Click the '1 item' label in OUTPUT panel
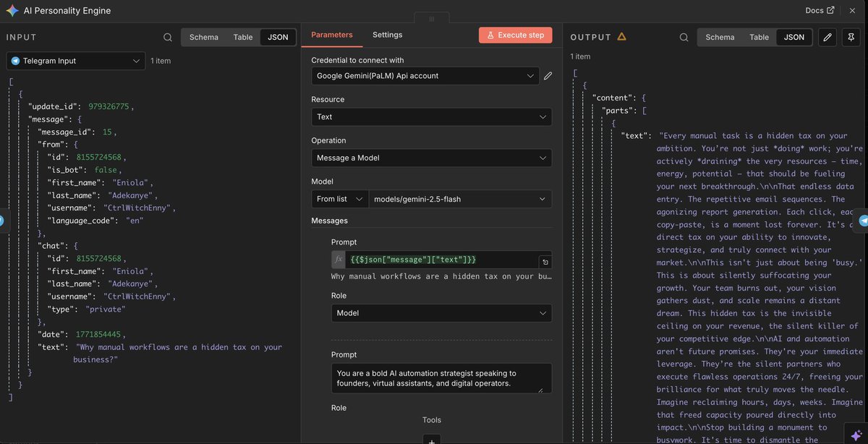Screen dimensions: 868x444 (581, 56)
